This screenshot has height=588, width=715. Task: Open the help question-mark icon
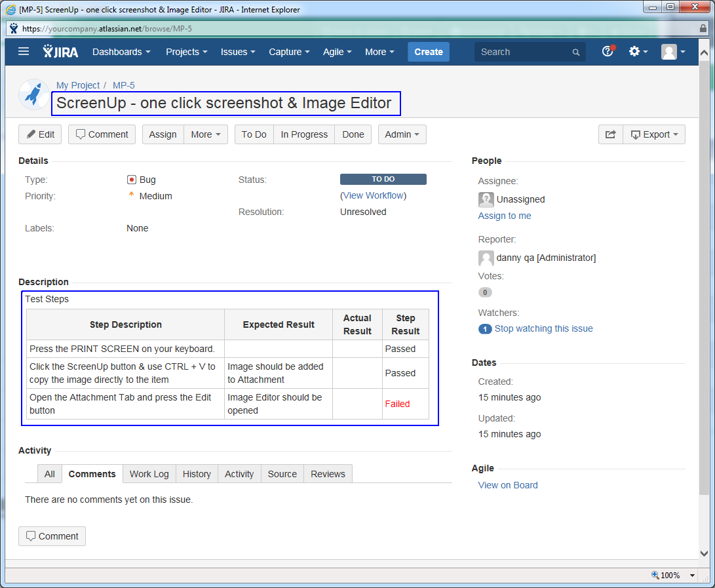point(608,51)
